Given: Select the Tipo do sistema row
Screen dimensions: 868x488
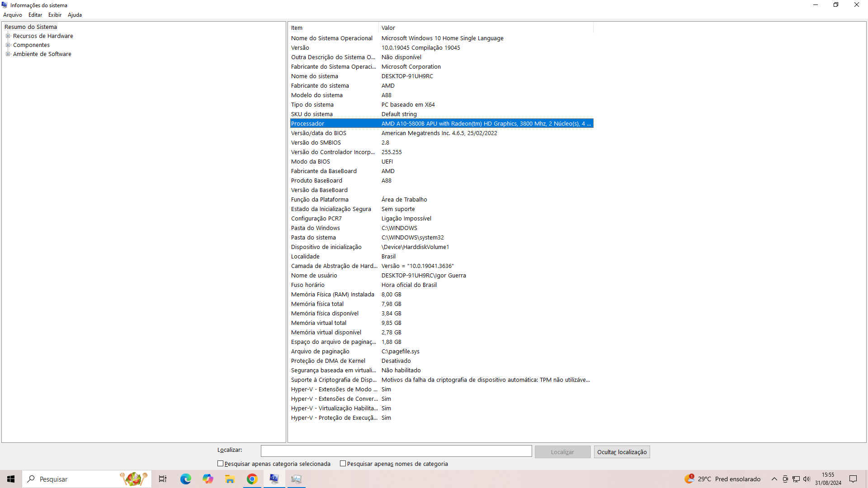Looking at the screenshot, I should click(x=441, y=105).
